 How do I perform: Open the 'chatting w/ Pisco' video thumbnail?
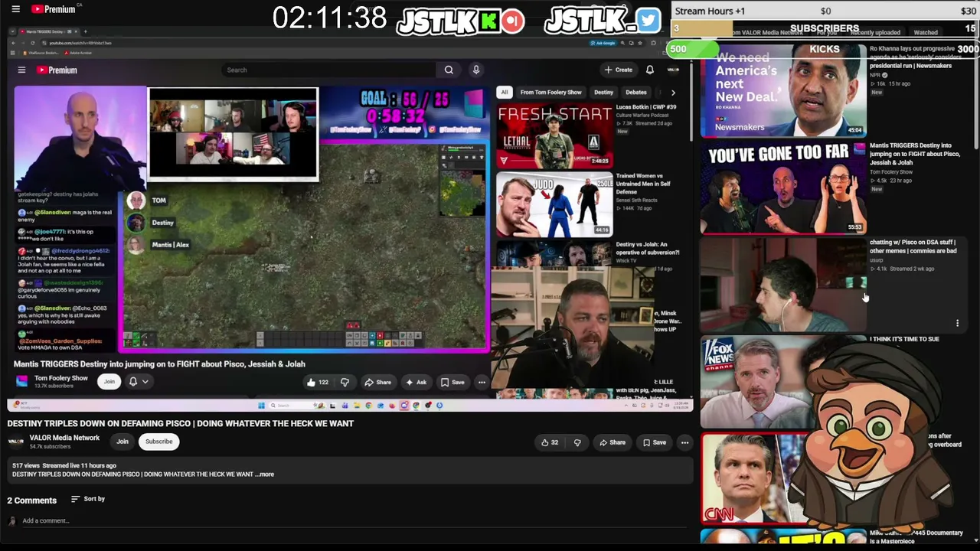coord(782,285)
